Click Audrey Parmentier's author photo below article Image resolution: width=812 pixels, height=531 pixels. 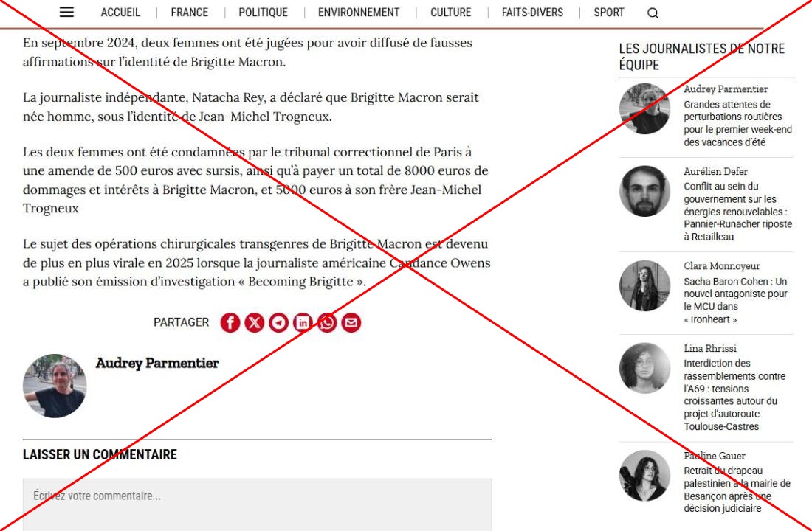(55, 386)
